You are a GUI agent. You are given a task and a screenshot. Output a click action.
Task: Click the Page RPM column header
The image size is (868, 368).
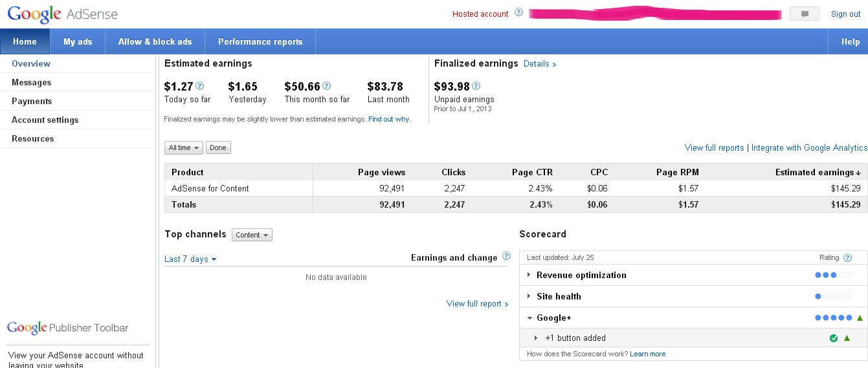pos(677,172)
